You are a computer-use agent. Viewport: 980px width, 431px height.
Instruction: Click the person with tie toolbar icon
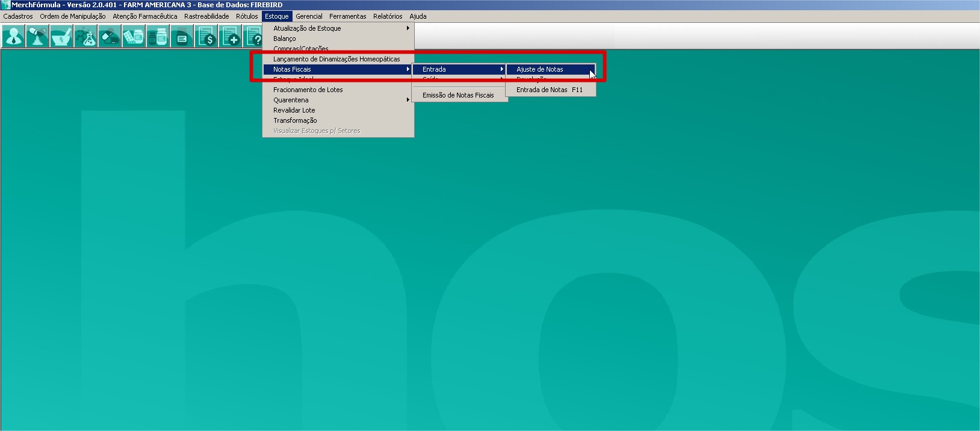13,37
